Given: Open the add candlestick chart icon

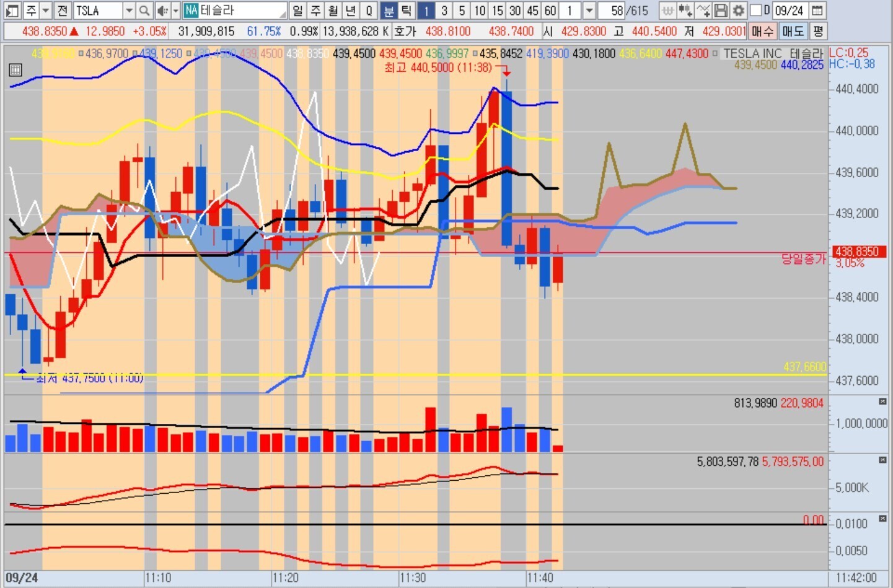Looking at the screenshot, I should 685,11.
